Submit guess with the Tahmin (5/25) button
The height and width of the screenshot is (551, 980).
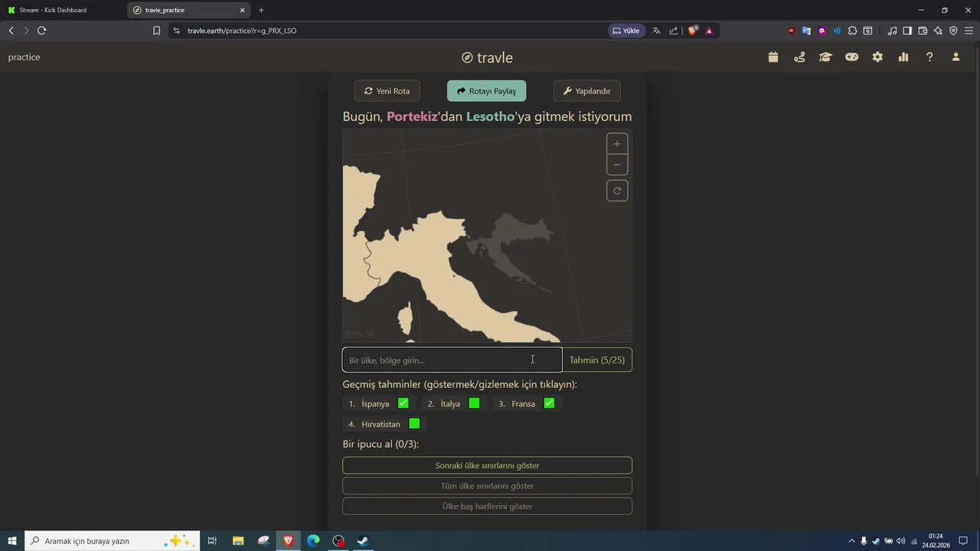coord(597,360)
